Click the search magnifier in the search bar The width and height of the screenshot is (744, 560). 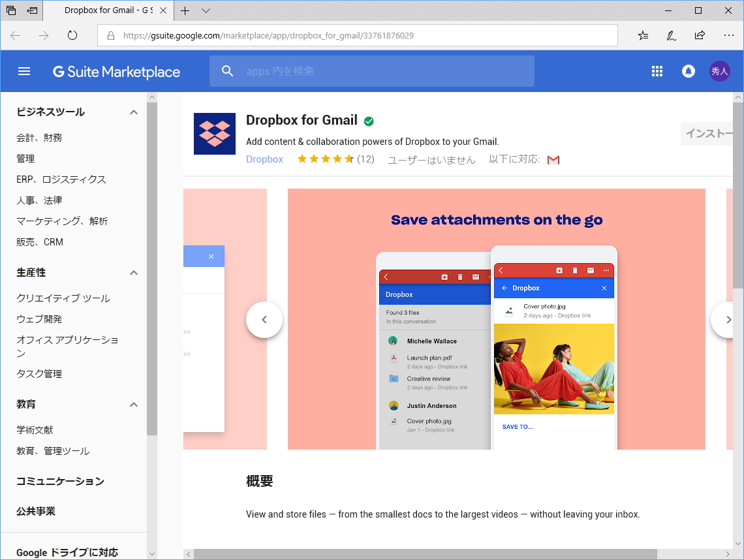(227, 70)
